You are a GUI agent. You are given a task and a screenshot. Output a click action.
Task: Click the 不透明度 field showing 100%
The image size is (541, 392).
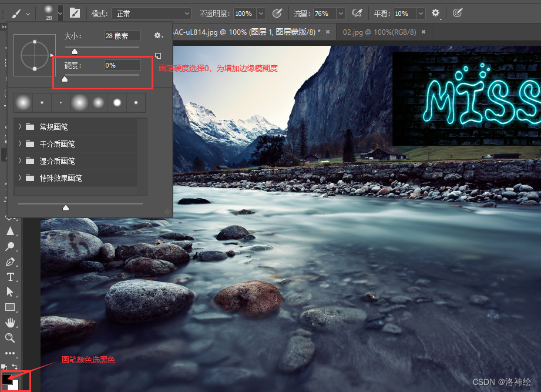pyautogui.click(x=245, y=14)
